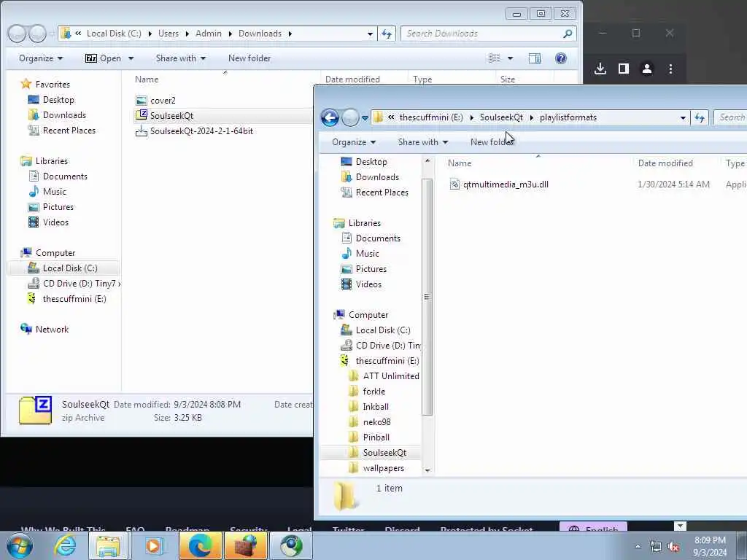Sort by the Date modified column in the playlistformats window
Image resolution: width=747 pixels, height=560 pixels.
point(665,163)
